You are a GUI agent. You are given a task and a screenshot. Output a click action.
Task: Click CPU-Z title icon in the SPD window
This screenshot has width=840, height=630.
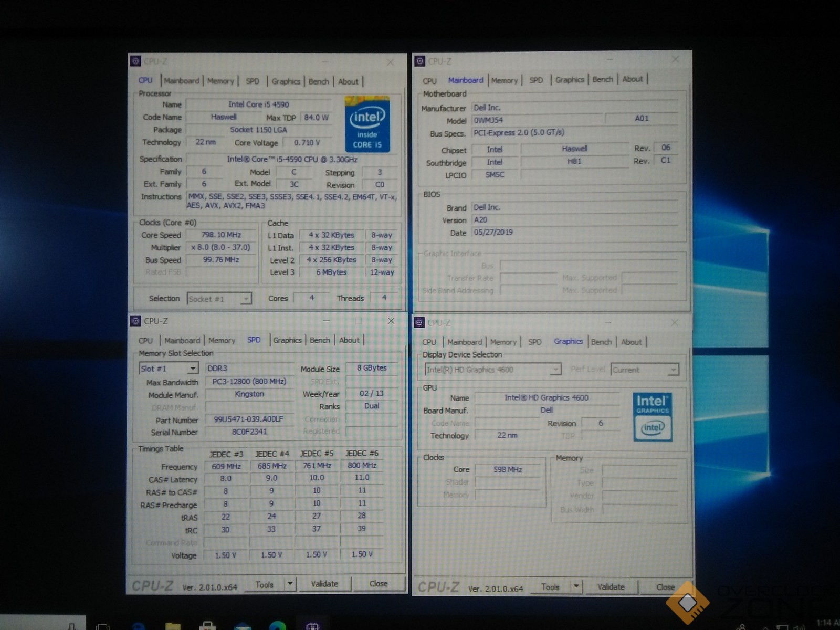pos(135,321)
